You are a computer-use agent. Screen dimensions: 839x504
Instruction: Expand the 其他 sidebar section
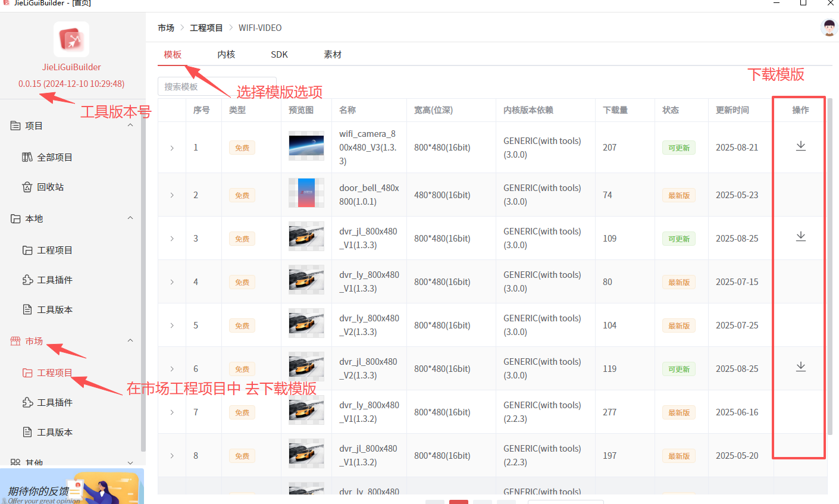pos(130,462)
